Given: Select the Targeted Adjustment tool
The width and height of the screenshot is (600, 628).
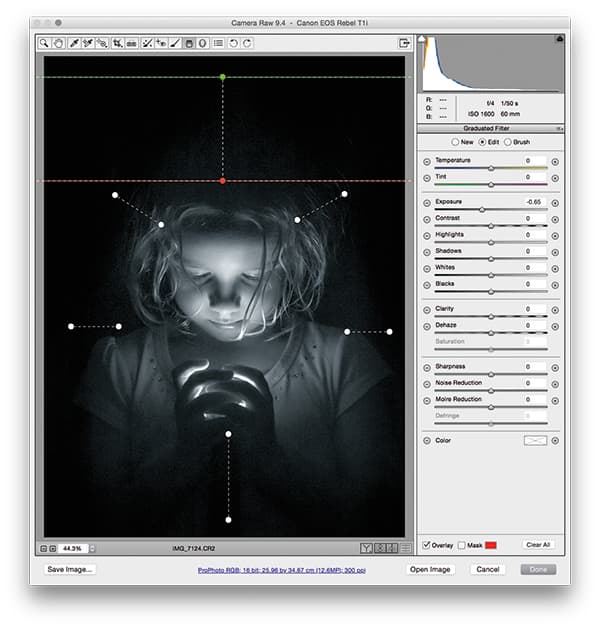Looking at the screenshot, I should [102, 43].
